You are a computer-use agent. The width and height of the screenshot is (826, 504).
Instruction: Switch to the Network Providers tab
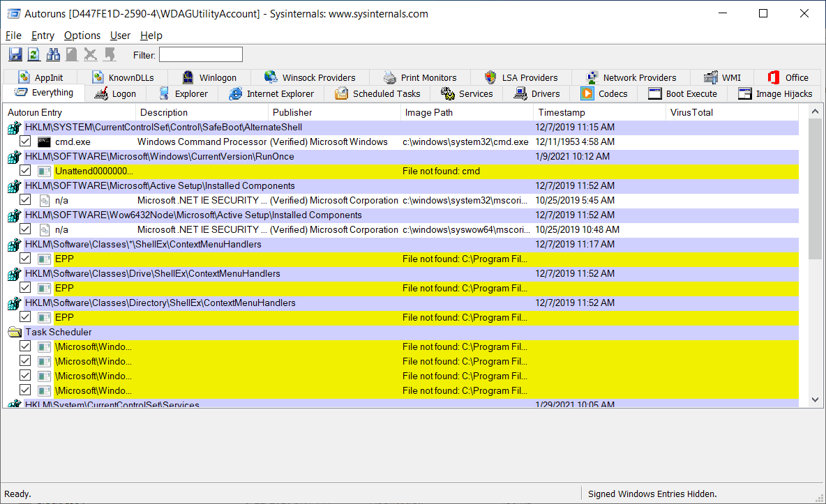coord(631,77)
